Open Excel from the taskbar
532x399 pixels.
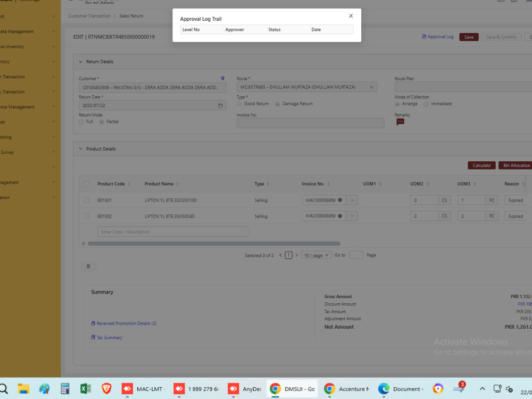[86, 389]
